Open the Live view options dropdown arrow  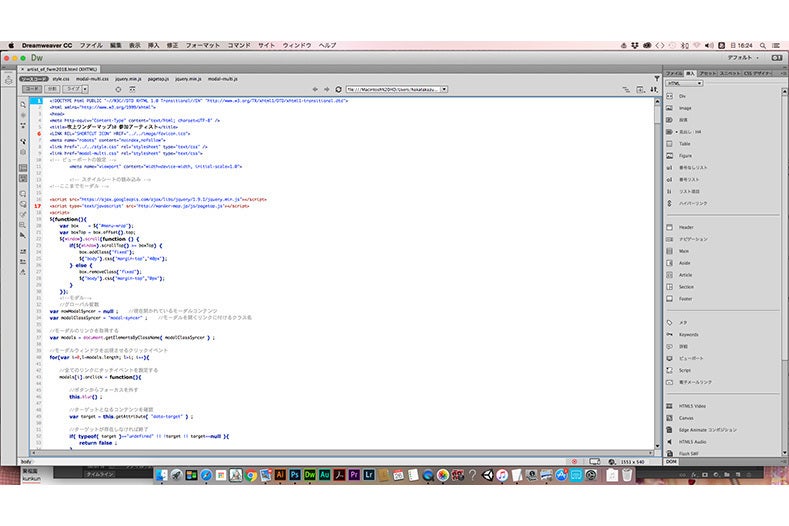point(85,89)
